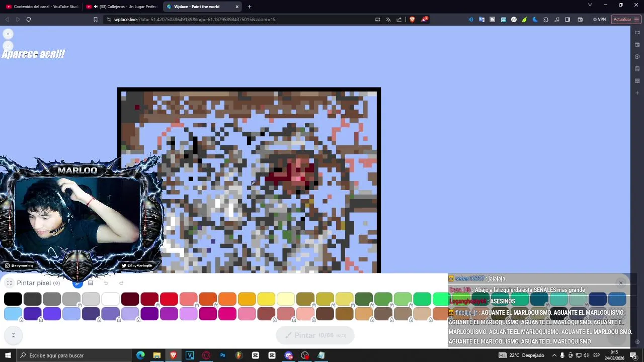Open the moon dark-mode extension
Image resolution: width=644 pixels, height=362 pixels.
535,19
